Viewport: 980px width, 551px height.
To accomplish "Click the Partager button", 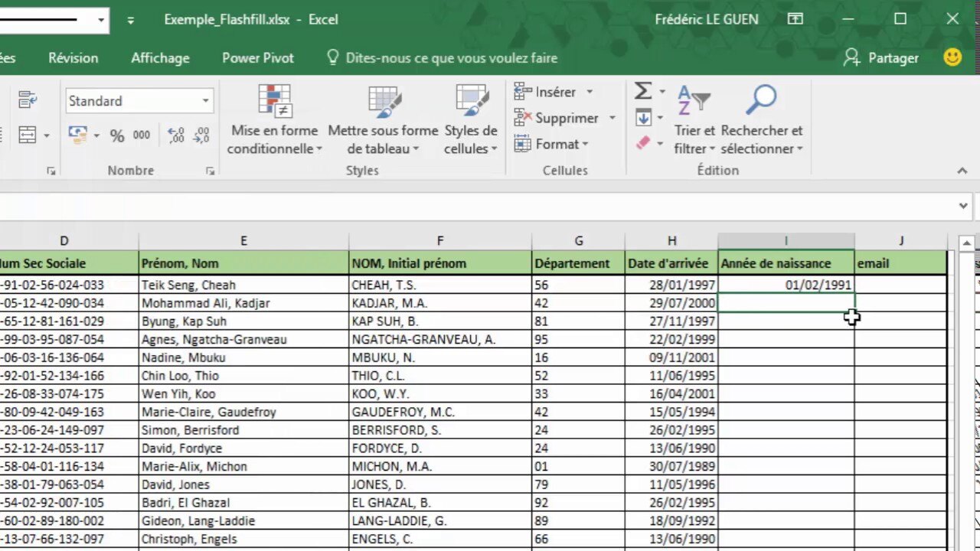I will [880, 57].
